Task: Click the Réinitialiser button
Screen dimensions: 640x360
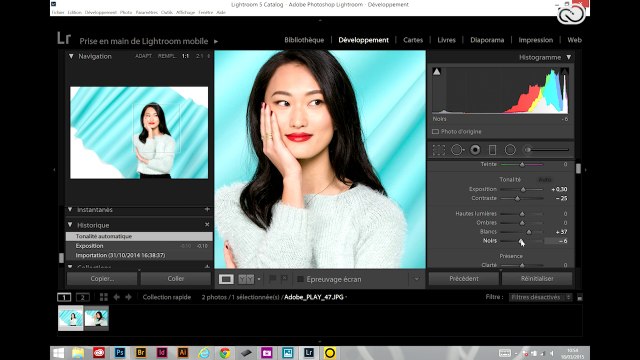Action: point(537,278)
